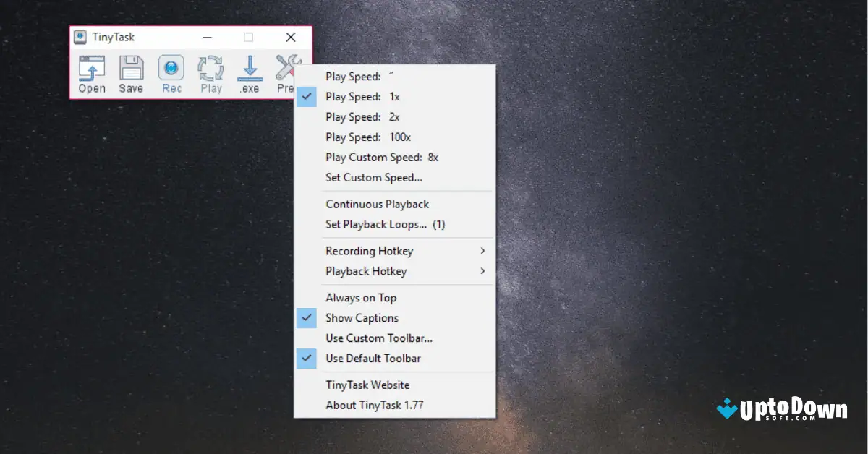Enable Continuous Playback
This screenshot has width=868, height=454.
tap(377, 204)
